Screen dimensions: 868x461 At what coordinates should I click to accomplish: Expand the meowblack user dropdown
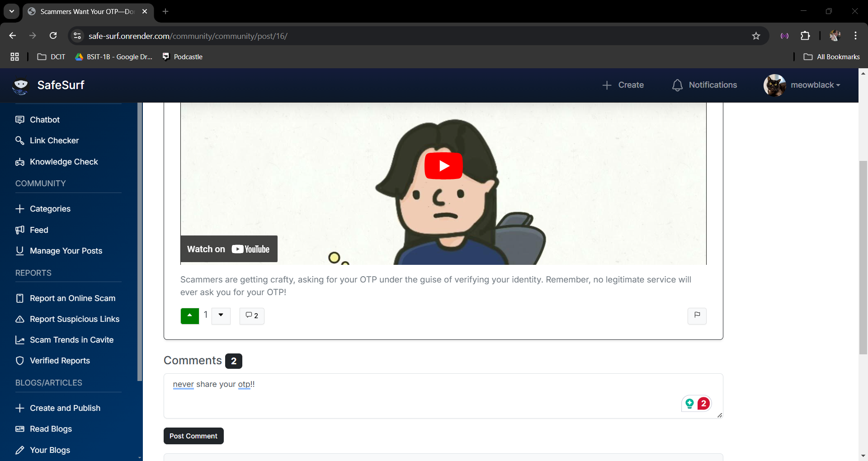[x=802, y=85]
